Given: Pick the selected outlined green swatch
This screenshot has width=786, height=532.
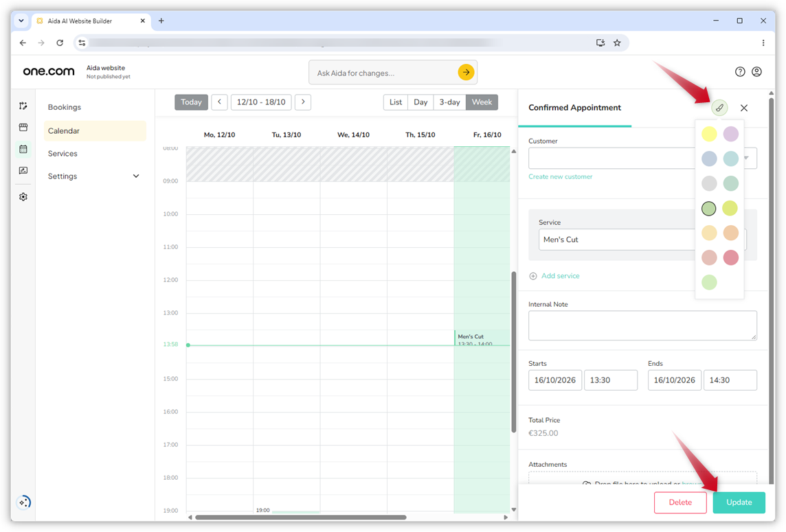Looking at the screenshot, I should click(x=709, y=208).
